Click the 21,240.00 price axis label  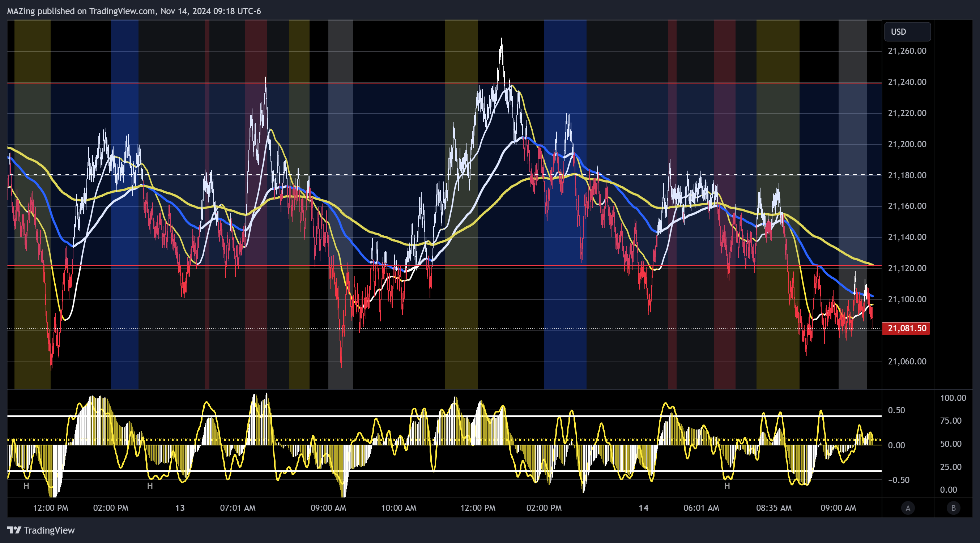907,82
